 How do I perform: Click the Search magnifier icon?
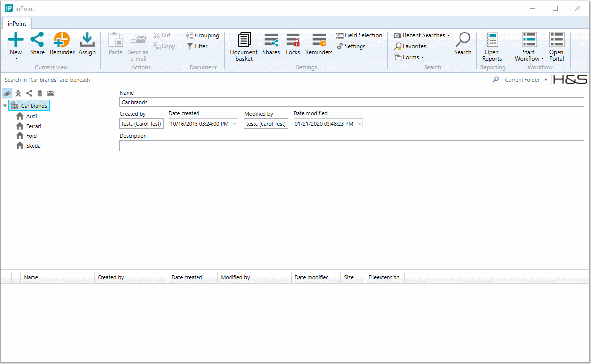click(462, 40)
